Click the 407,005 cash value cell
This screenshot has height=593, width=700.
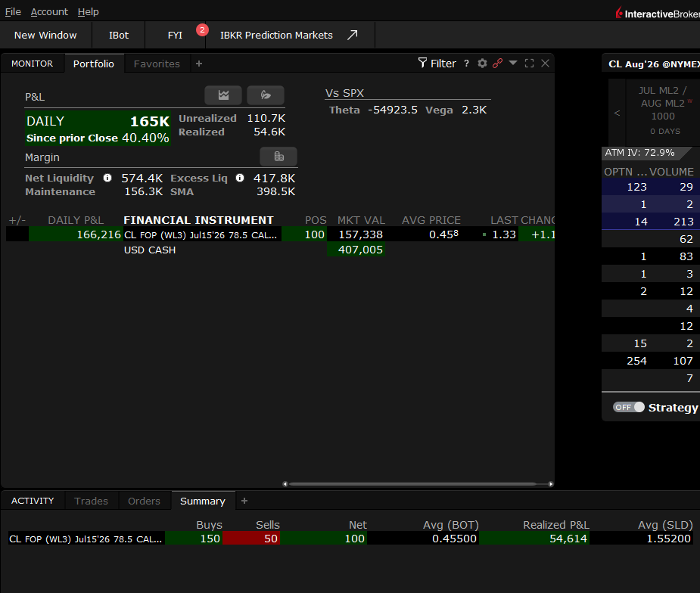coord(356,250)
